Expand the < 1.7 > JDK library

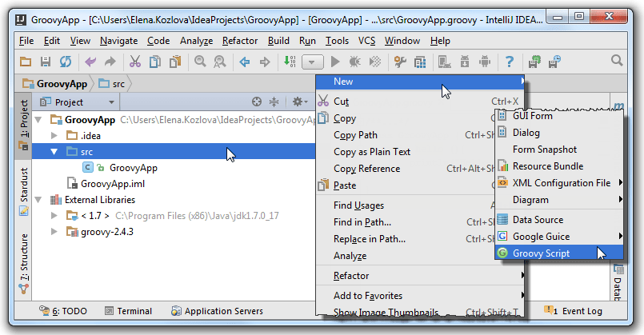[54, 216]
